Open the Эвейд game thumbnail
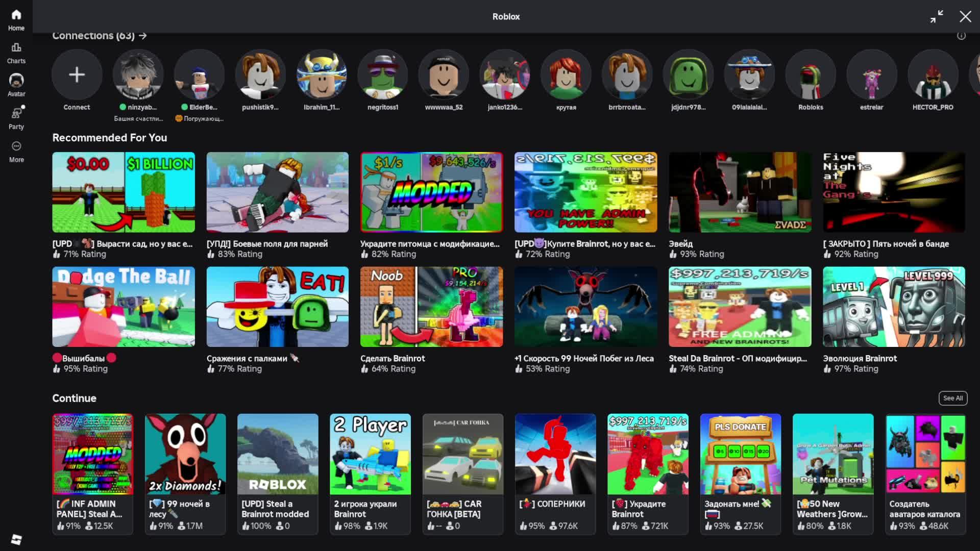980x551 pixels. pos(740,192)
